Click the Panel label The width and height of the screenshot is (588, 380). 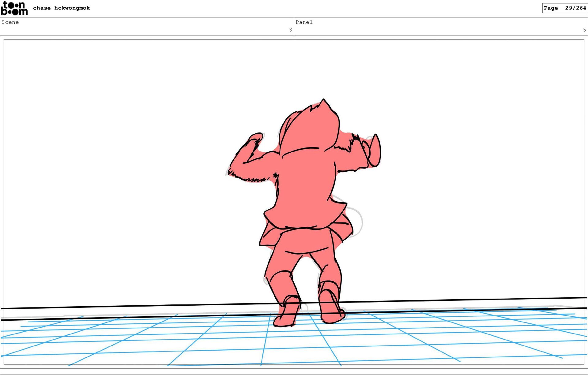tap(304, 22)
